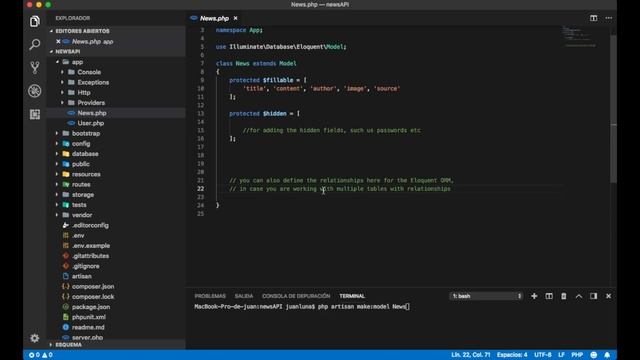Change language mode via PHP
Screen dimensions: 640x360
(577, 355)
